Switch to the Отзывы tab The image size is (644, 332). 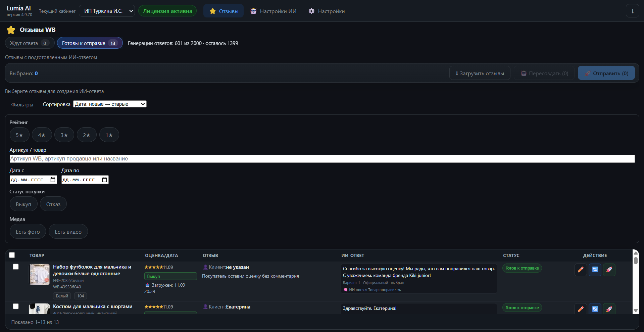pyautogui.click(x=224, y=11)
